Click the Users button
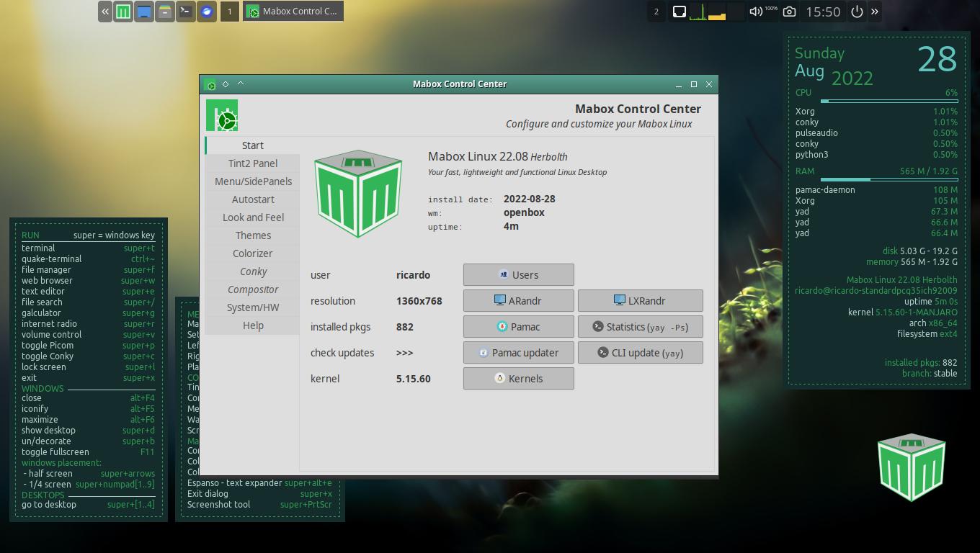Viewport: 980px width, 553px height. pos(519,275)
